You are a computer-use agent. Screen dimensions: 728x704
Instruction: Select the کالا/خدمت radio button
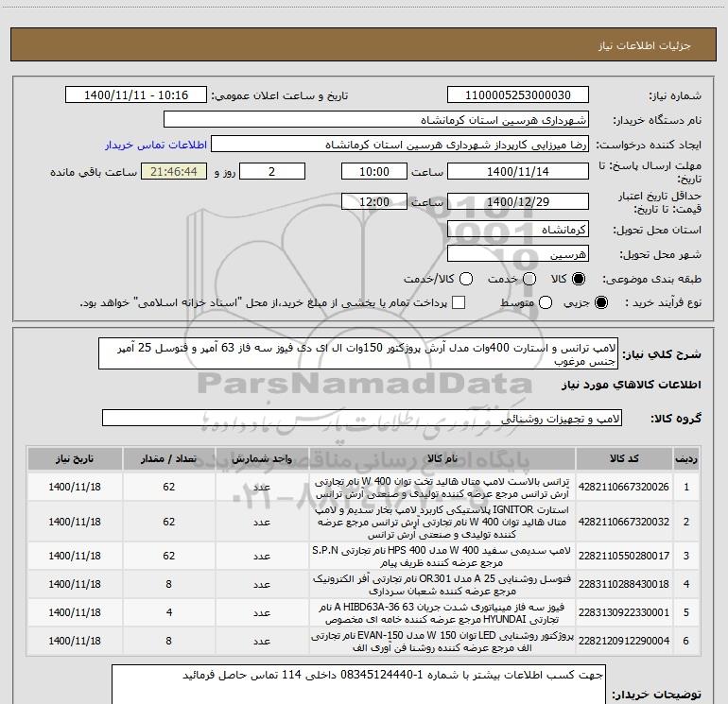(466, 279)
